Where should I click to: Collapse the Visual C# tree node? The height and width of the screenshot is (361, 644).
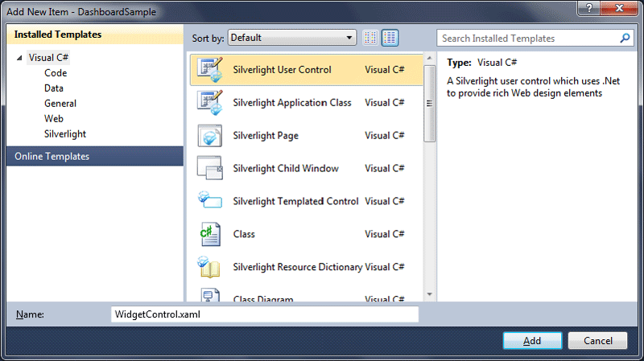19,58
